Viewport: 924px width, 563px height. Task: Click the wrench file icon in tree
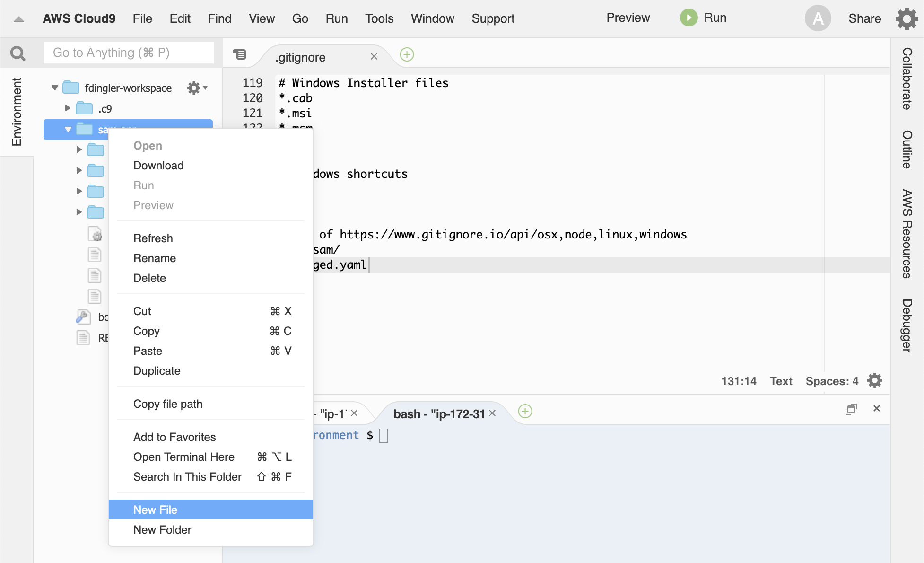point(83,317)
